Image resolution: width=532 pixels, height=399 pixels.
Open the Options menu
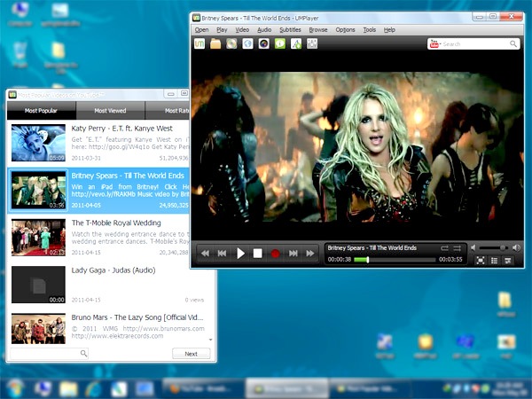345,29
